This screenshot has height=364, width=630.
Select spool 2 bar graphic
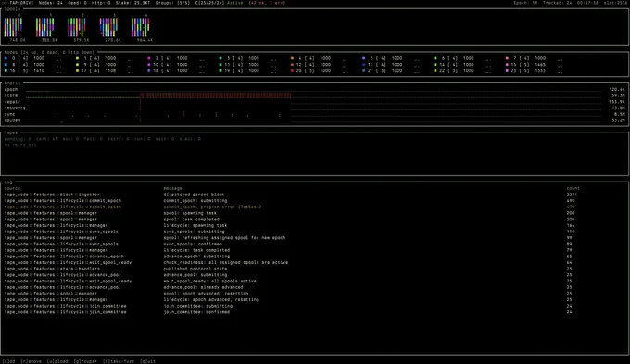point(77,27)
